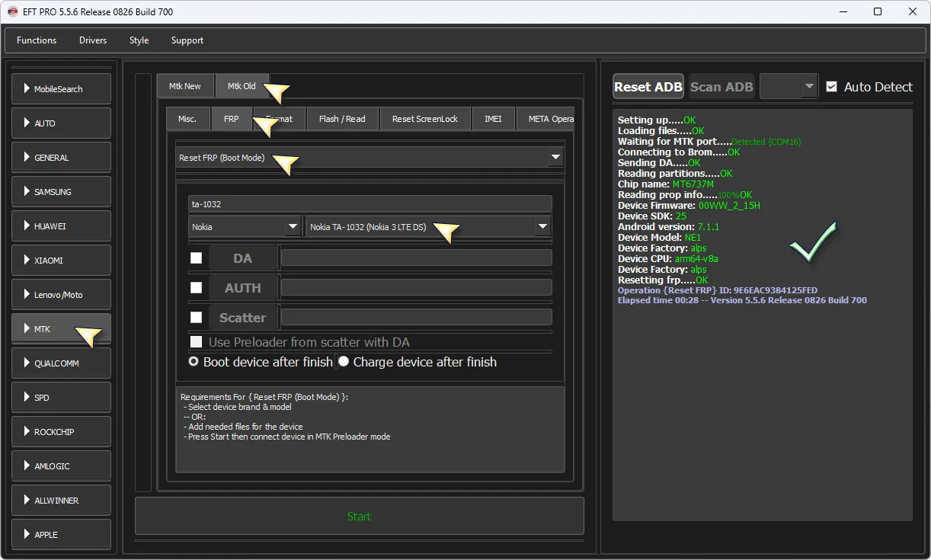Click the Reset ADB button
The height and width of the screenshot is (560, 931).
pyautogui.click(x=648, y=87)
